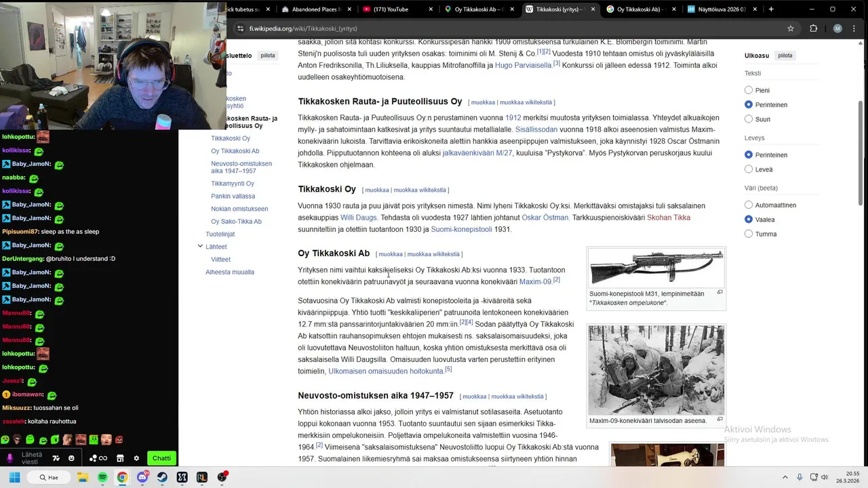Show hidden system tray icons
Screen dimensions: 868x488
(785, 477)
